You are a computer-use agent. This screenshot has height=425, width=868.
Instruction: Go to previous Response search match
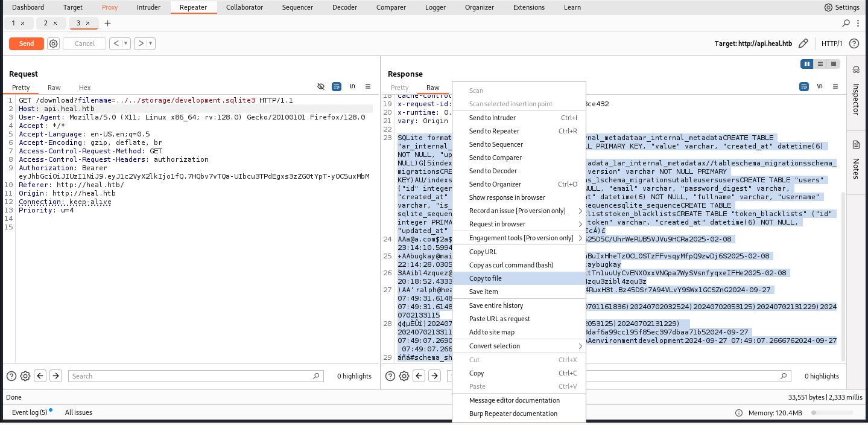pyautogui.click(x=419, y=376)
